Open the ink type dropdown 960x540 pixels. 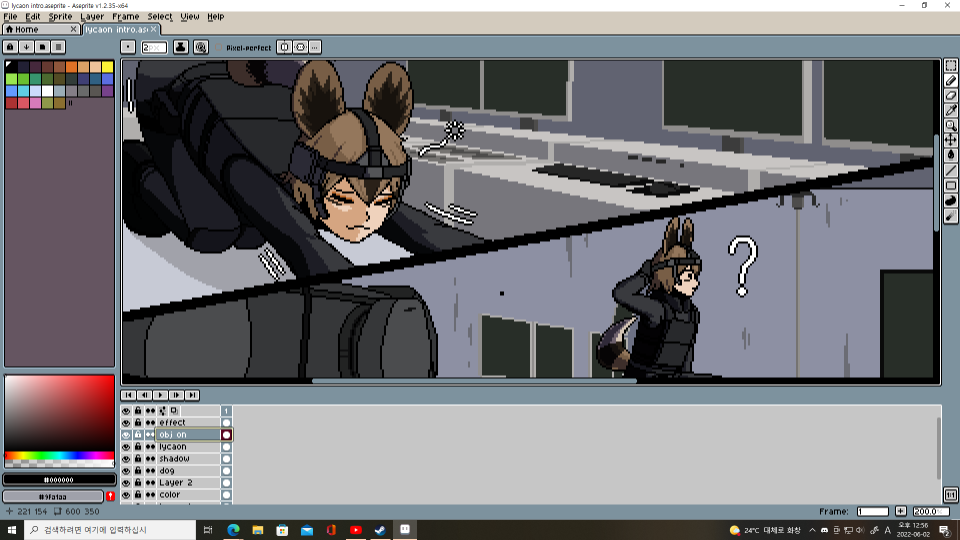[181, 47]
